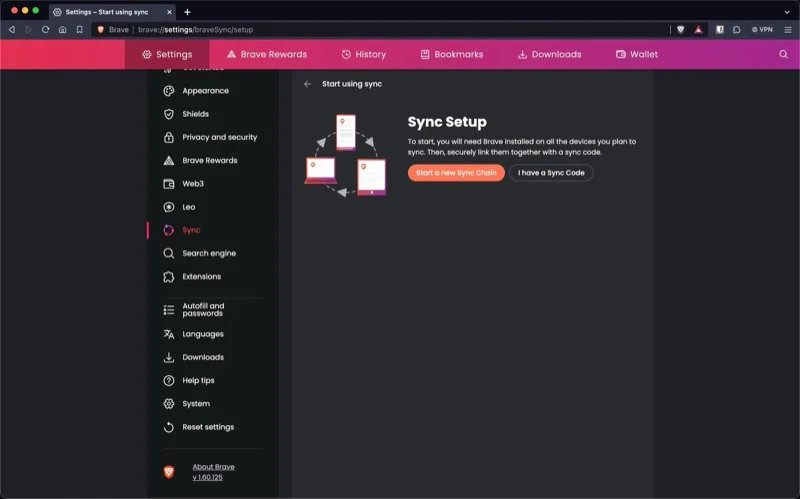Open Shields settings label
The height and width of the screenshot is (499, 800).
tap(195, 114)
